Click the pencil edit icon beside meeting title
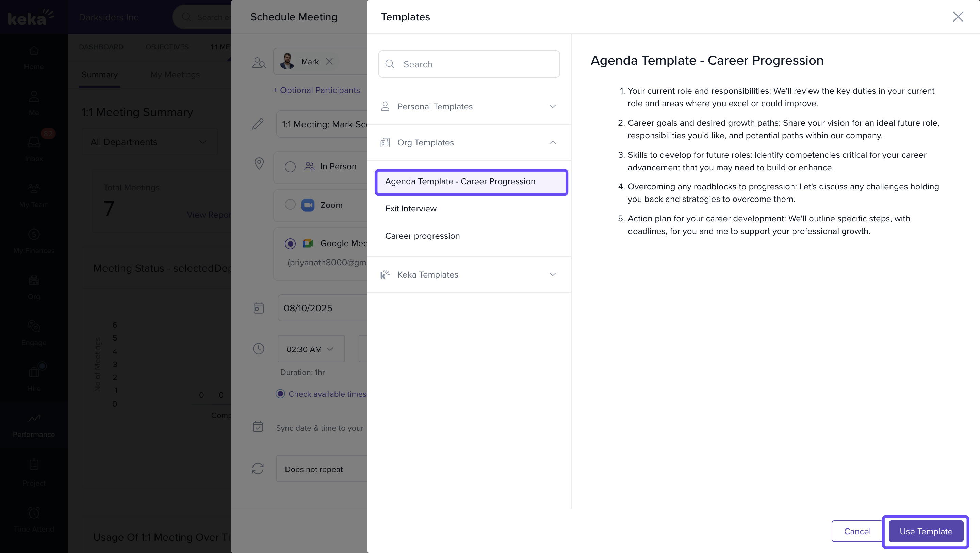 tap(258, 124)
